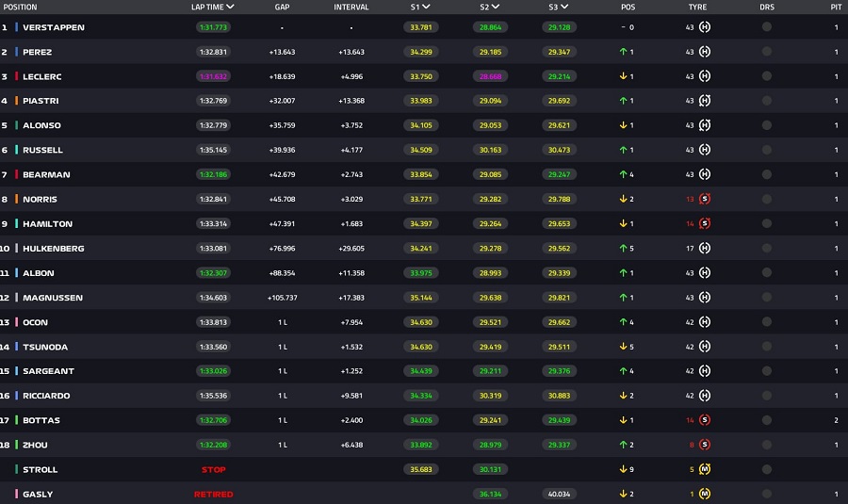The image size is (848, 504).
Task: Click Stroll's yellow down arrow
Action: (x=623, y=469)
